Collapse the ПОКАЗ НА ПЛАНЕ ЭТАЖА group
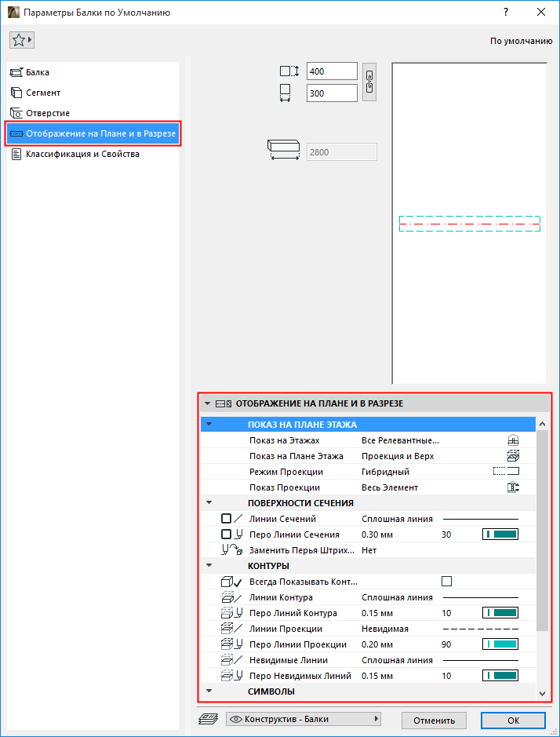The height and width of the screenshot is (737, 560). (x=209, y=425)
